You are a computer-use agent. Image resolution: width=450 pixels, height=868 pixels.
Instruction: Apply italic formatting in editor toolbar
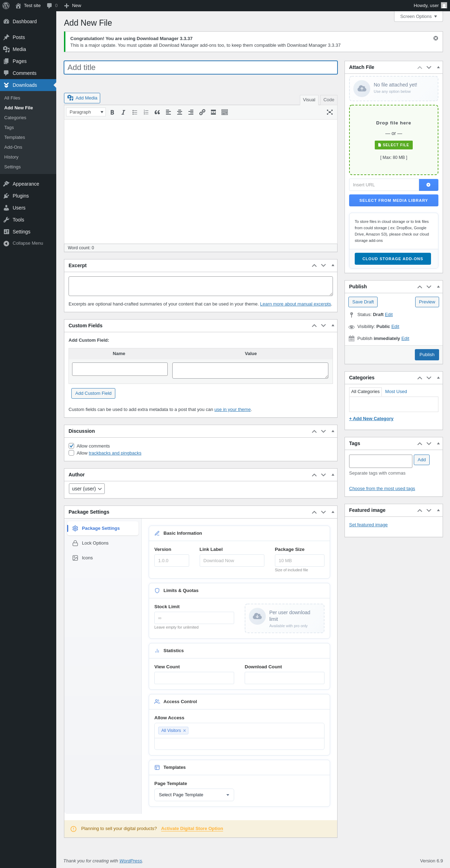(x=123, y=112)
